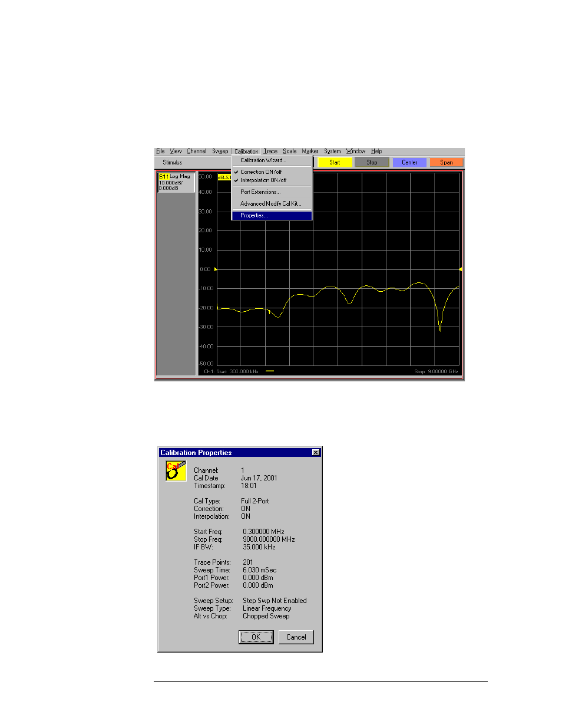Click the Cal Date Jun 17, 2001 value
The image size is (562, 728).
[259, 479]
